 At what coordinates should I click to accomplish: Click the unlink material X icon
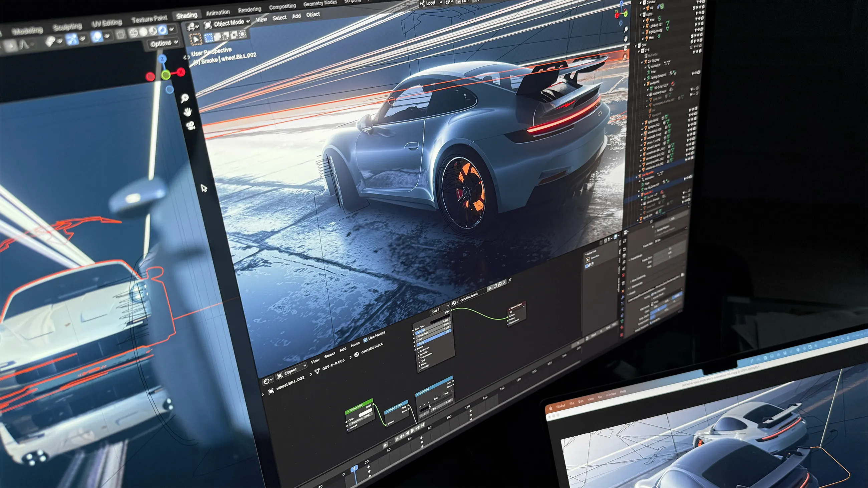coord(504,282)
